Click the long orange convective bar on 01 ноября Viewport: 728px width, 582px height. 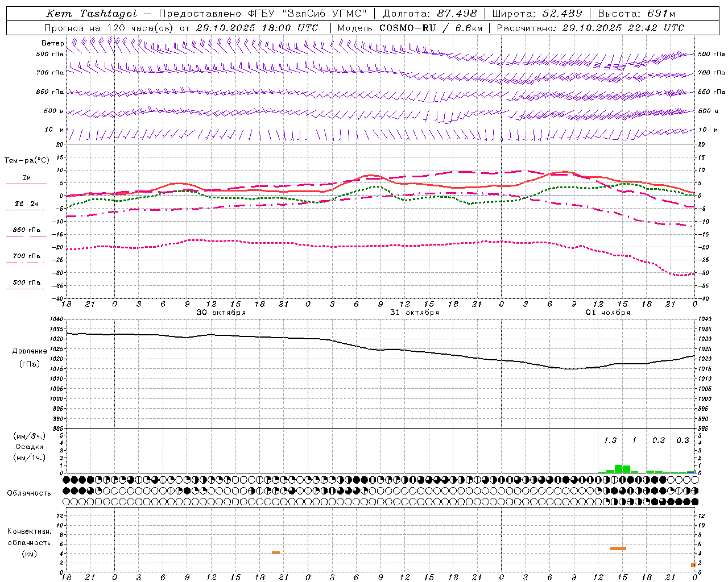(618, 548)
